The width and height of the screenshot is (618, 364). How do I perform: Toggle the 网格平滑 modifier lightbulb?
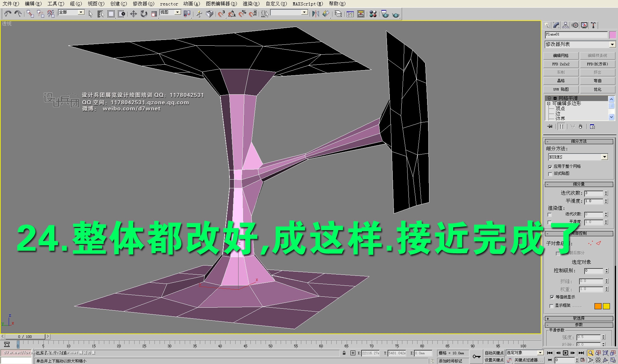coord(549,98)
